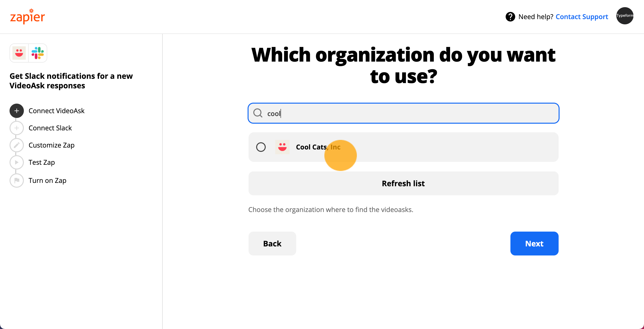Image resolution: width=644 pixels, height=329 pixels.
Task: Select the Cool Cats, Inc radio button
Action: click(261, 147)
